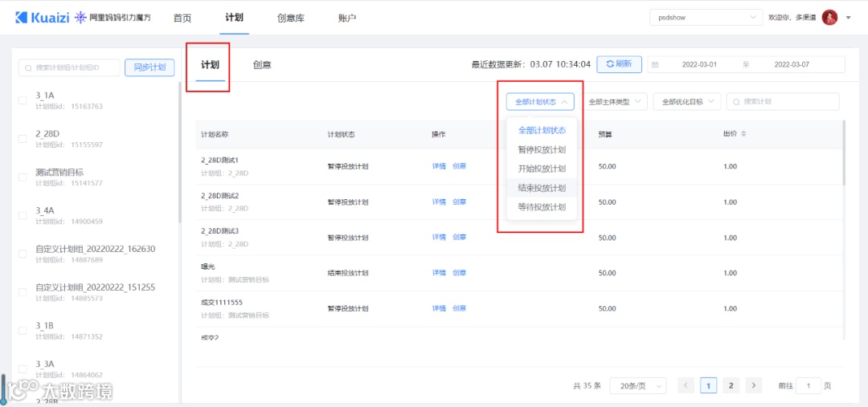
Task: Click the search icon in plan group search
Action: 28,67
